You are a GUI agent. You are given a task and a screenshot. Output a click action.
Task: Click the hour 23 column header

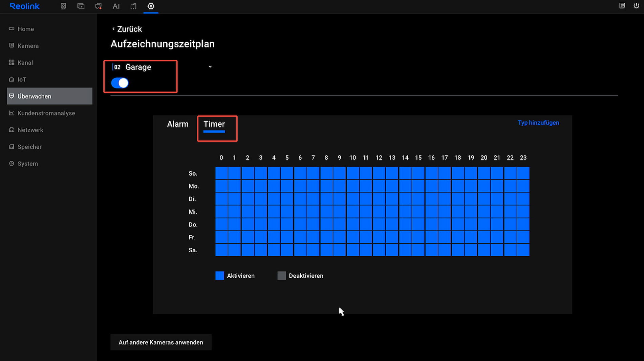coord(523,157)
